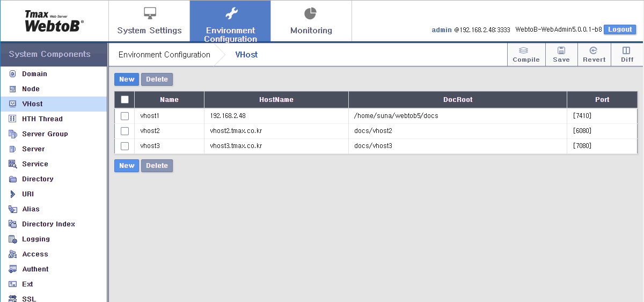This screenshot has height=302, width=644.
Task: Click the VHost monitor icon in sidebar
Action: 12,104
